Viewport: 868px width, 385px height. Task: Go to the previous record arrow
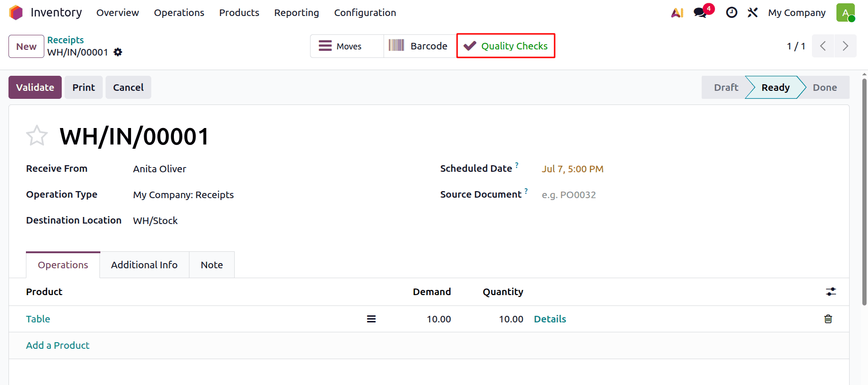823,46
